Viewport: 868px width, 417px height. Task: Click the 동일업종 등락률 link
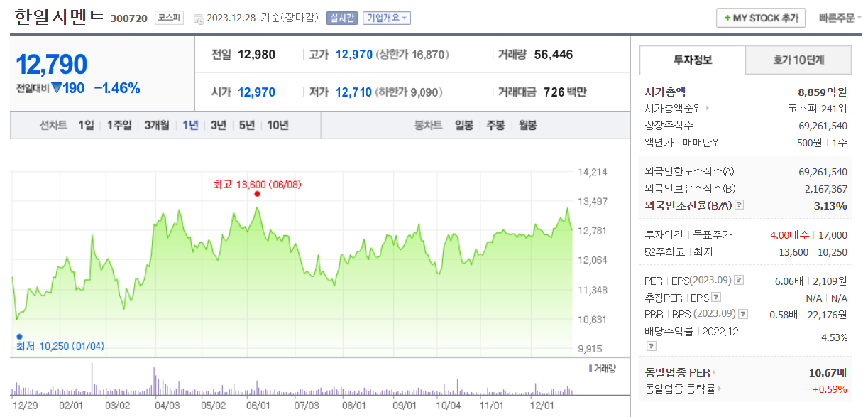click(680, 389)
